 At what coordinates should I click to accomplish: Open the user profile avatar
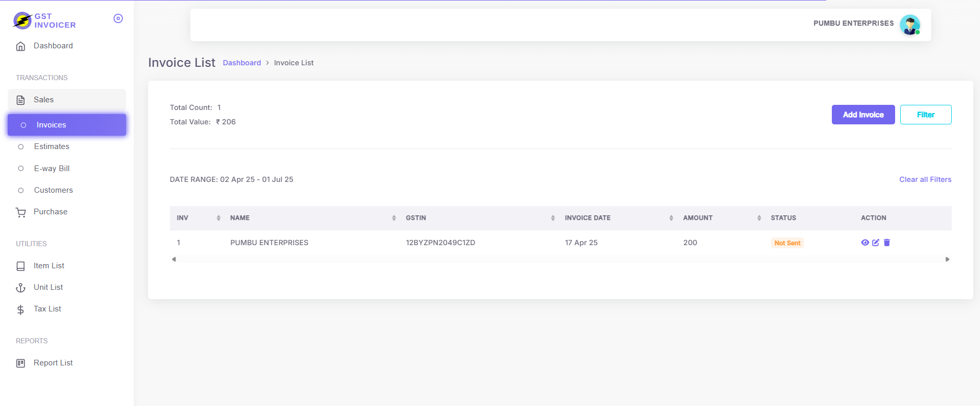tap(910, 25)
